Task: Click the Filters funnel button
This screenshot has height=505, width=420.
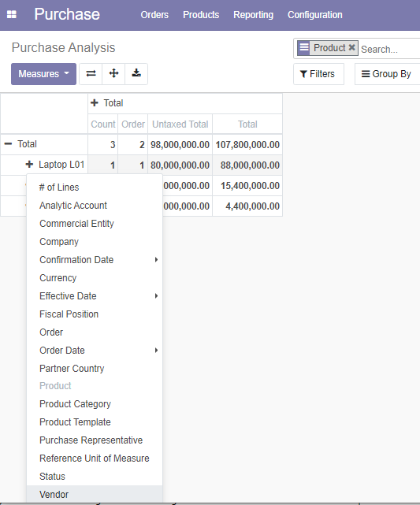Action: click(x=318, y=74)
